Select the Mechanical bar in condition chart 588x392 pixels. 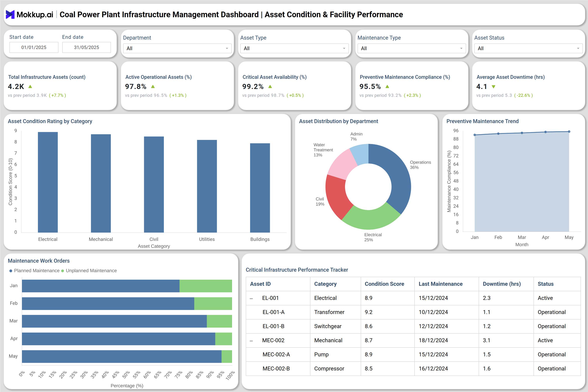(x=101, y=183)
